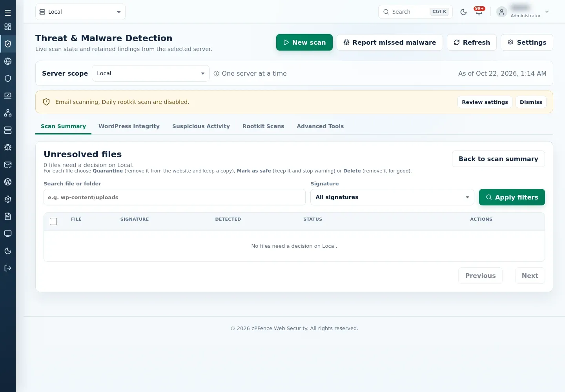Open notifications bell with 99+ badge
This screenshot has height=392, width=565.
point(479,11)
